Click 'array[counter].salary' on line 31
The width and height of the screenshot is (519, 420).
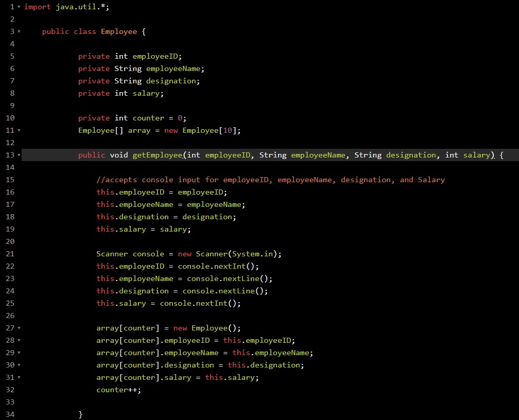point(144,377)
